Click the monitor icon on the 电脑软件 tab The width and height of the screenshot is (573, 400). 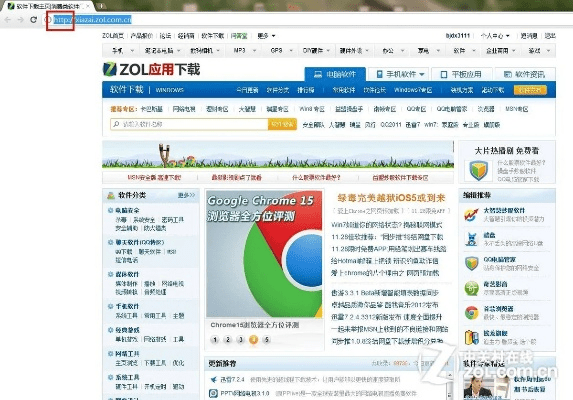(318, 75)
